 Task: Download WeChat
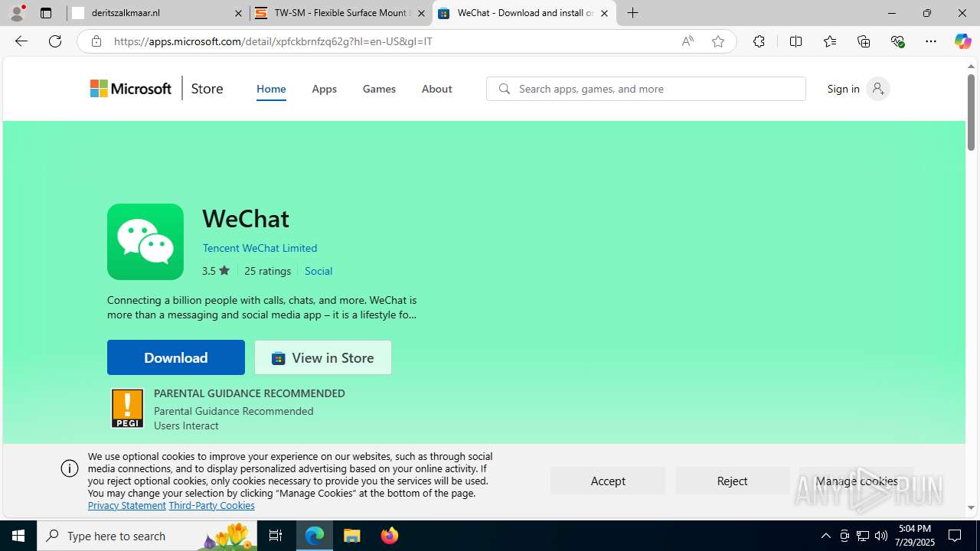click(x=176, y=357)
